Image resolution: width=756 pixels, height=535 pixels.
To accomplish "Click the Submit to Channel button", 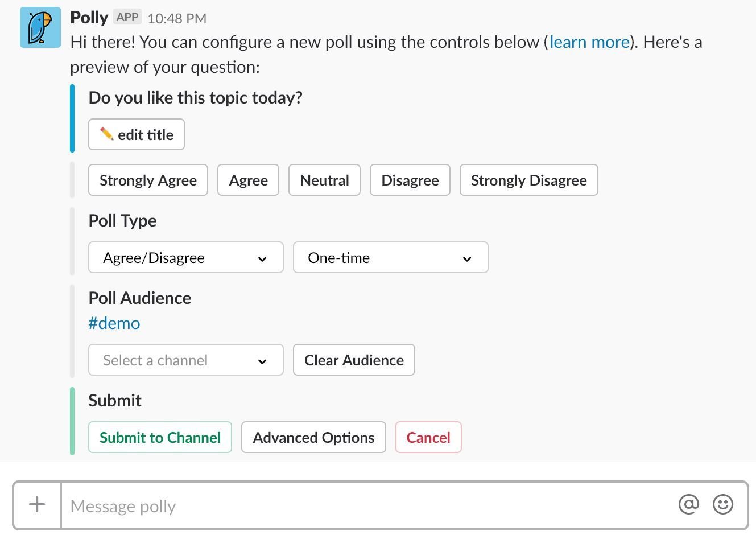I will click(160, 438).
